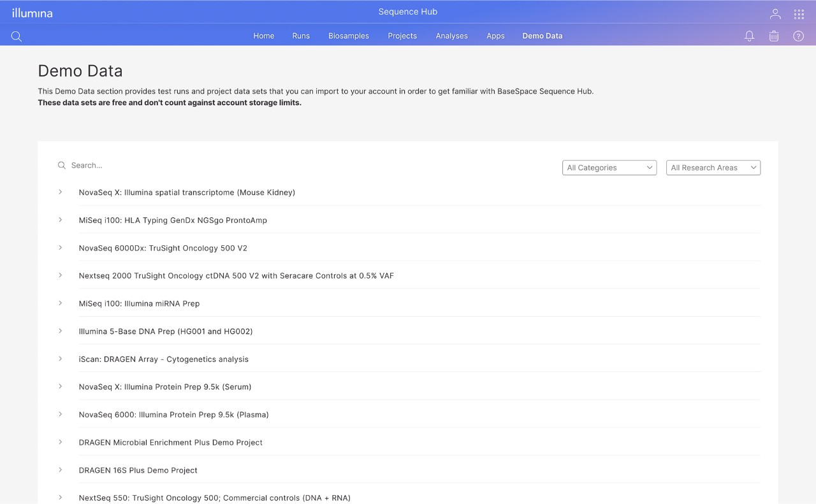Screen dimensions: 816x504
Task: Open the help question mark icon
Action: pyautogui.click(x=798, y=36)
